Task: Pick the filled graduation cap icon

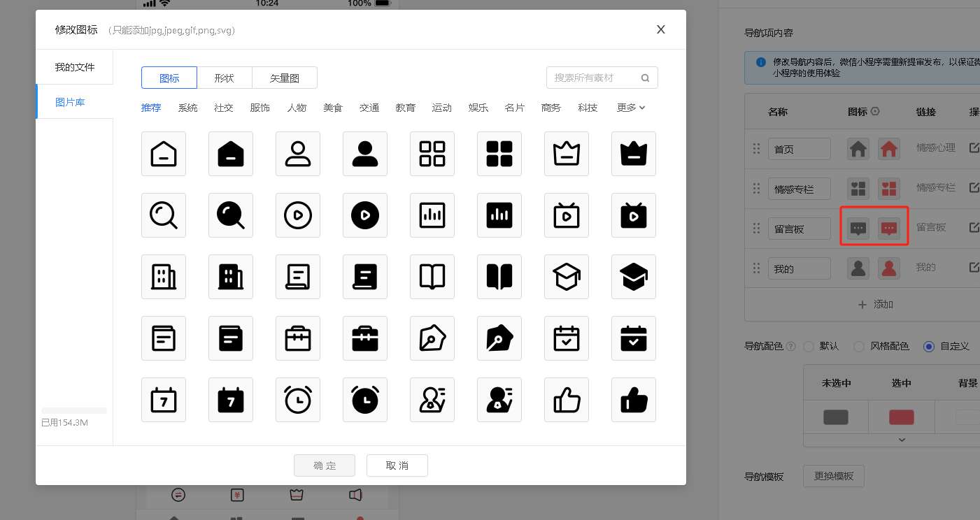Action: pyautogui.click(x=634, y=277)
